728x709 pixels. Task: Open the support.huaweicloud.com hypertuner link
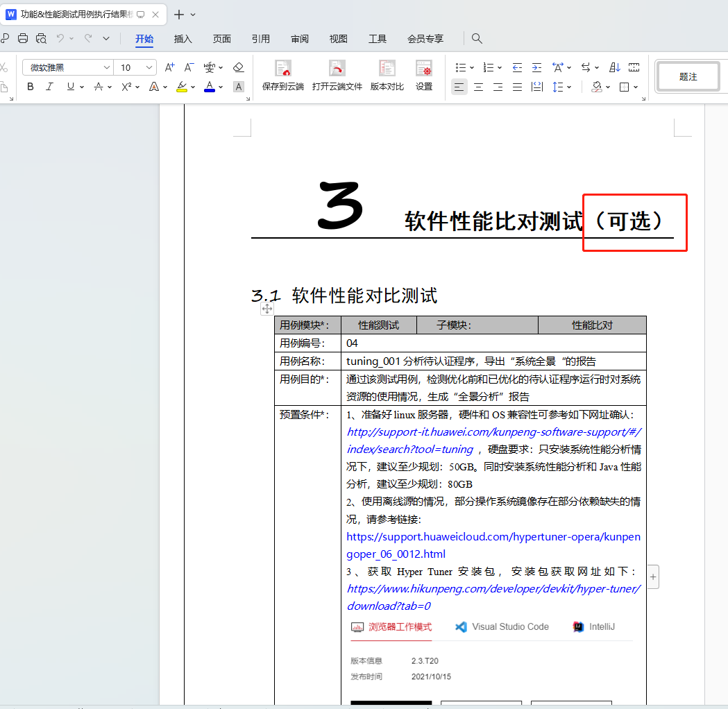coord(493,545)
